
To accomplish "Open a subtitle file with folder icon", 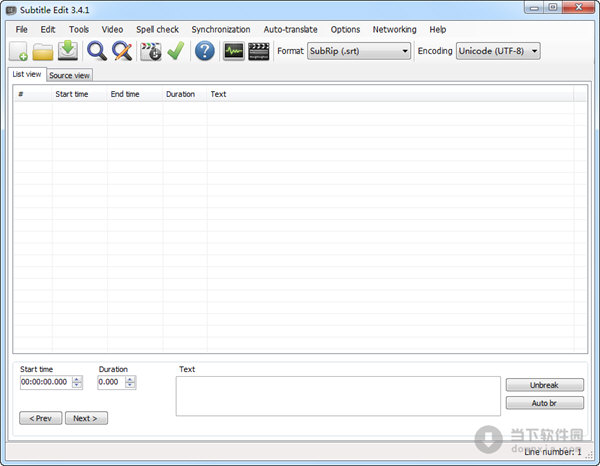I will (x=42, y=51).
